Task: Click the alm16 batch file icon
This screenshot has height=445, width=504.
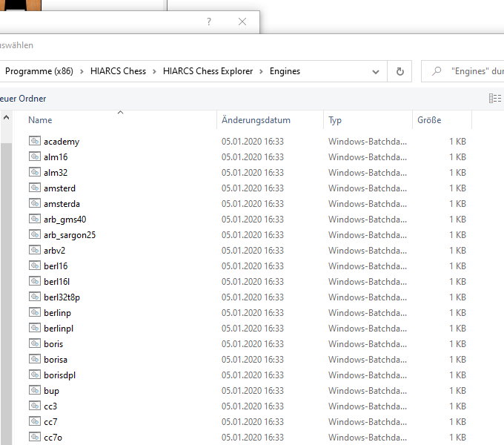Action: click(x=35, y=156)
